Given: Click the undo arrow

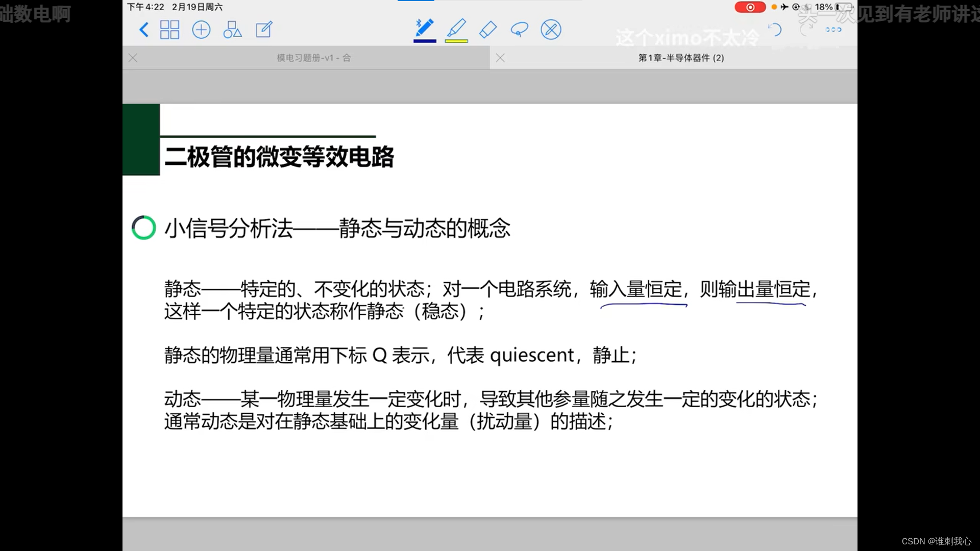Looking at the screenshot, I should (x=775, y=30).
